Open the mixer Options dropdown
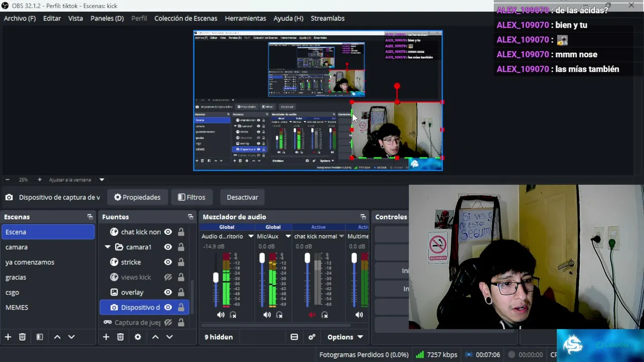This screenshot has height=362, width=644. coord(345,337)
